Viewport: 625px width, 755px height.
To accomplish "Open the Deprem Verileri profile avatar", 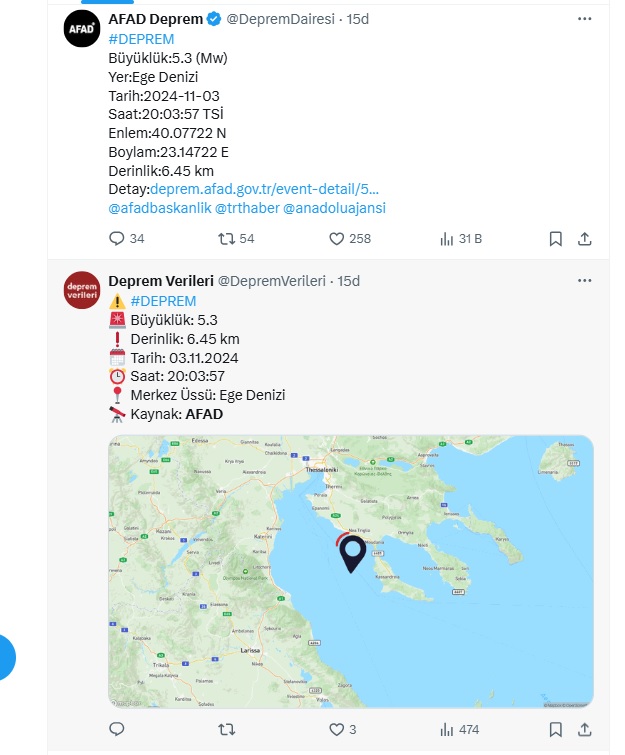I will 82,290.
